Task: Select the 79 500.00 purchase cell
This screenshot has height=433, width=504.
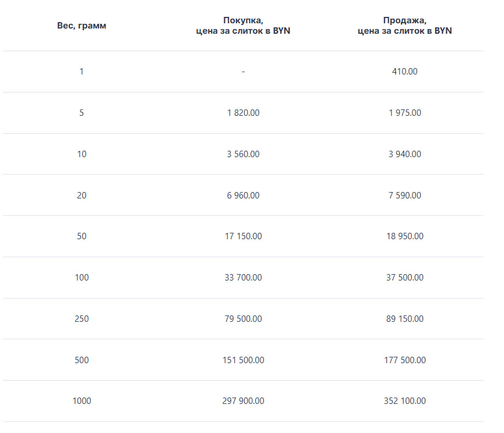Action: [243, 319]
